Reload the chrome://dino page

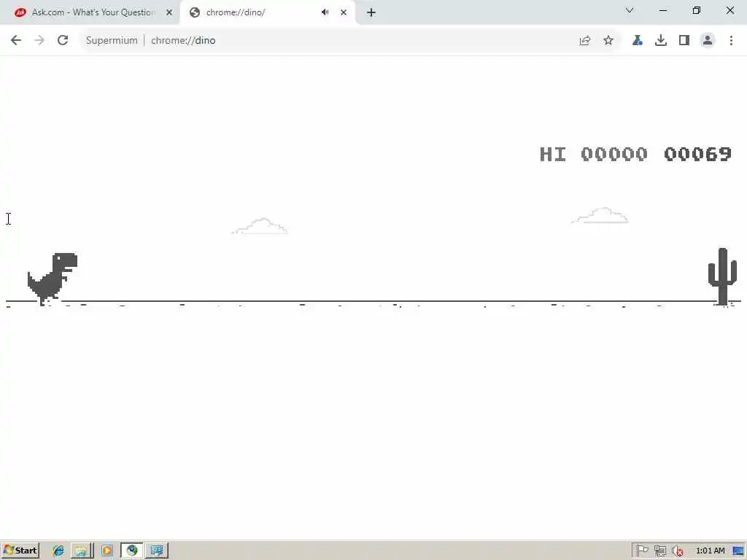pos(63,41)
